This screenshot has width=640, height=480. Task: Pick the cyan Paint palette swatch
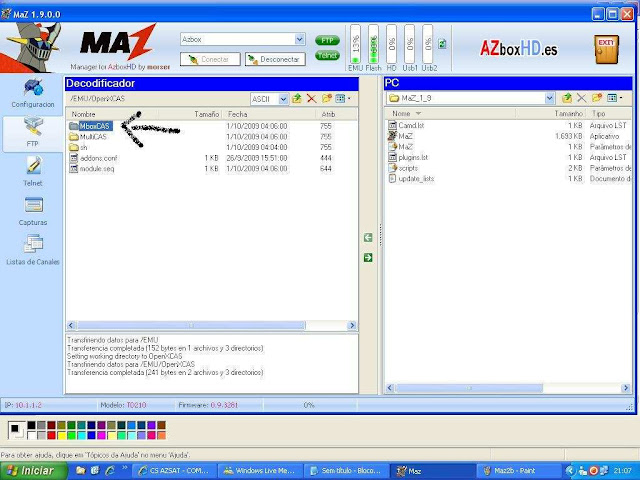click(81, 436)
